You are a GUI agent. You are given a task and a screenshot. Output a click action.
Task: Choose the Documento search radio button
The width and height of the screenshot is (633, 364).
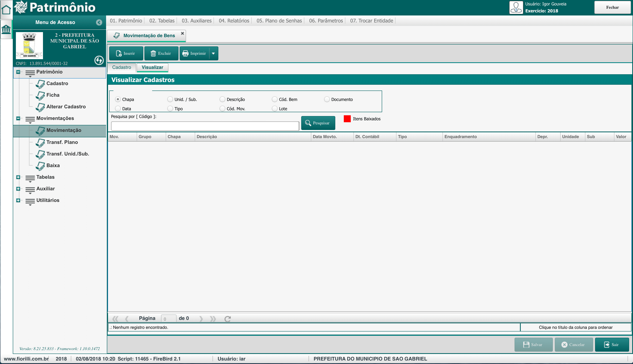pyautogui.click(x=327, y=99)
